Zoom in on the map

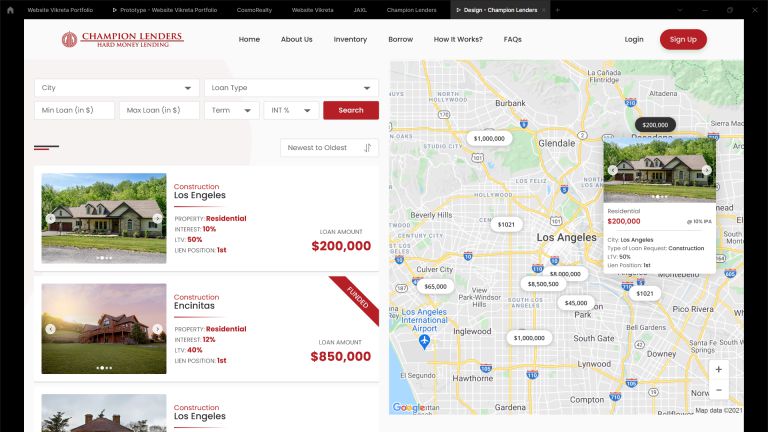click(x=718, y=369)
